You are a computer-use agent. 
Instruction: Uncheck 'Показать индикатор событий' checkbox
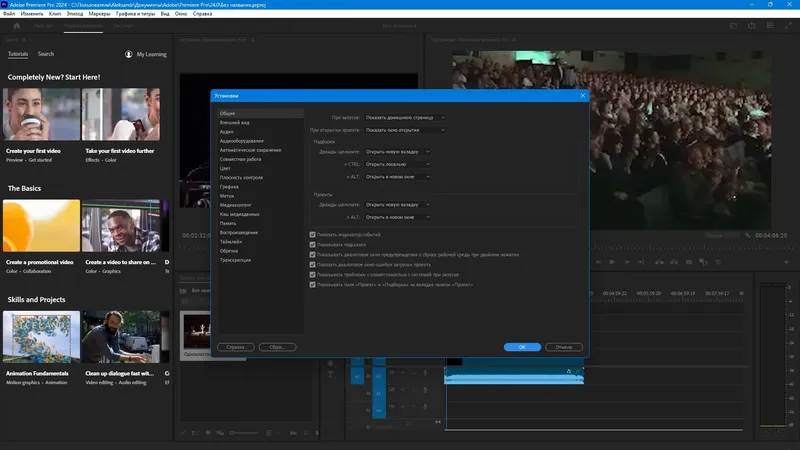click(x=312, y=235)
